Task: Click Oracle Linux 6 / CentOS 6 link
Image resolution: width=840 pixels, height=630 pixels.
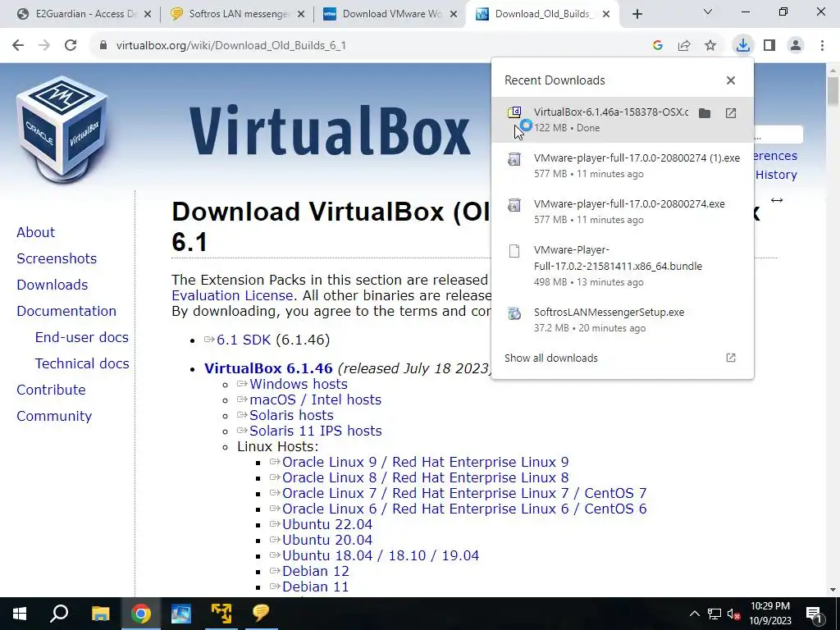Action: pos(464,509)
